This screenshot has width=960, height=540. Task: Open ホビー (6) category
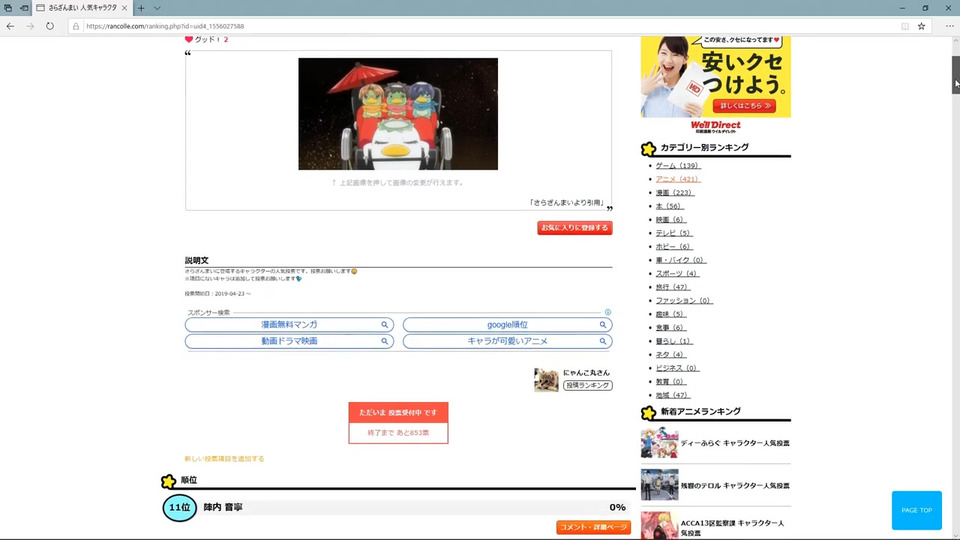(x=673, y=247)
